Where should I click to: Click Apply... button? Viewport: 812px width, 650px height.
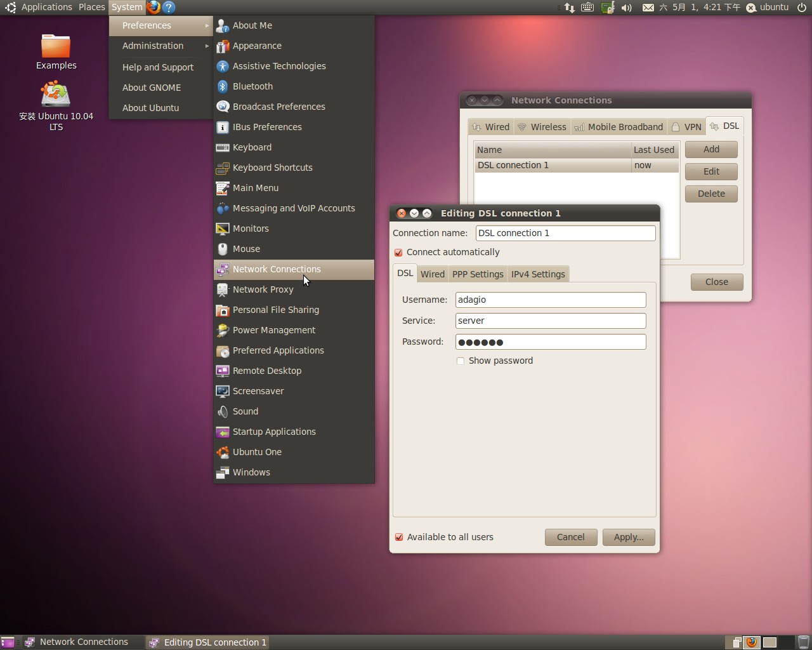pos(629,537)
